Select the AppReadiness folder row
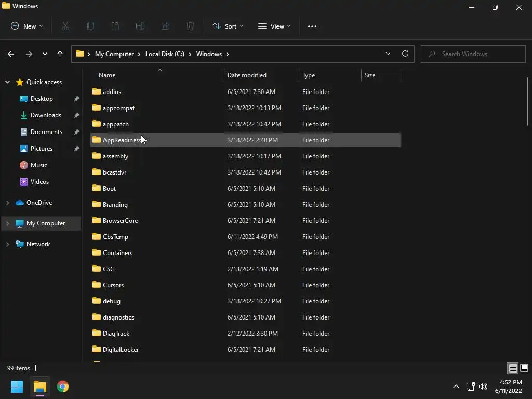 pyautogui.click(x=246, y=140)
